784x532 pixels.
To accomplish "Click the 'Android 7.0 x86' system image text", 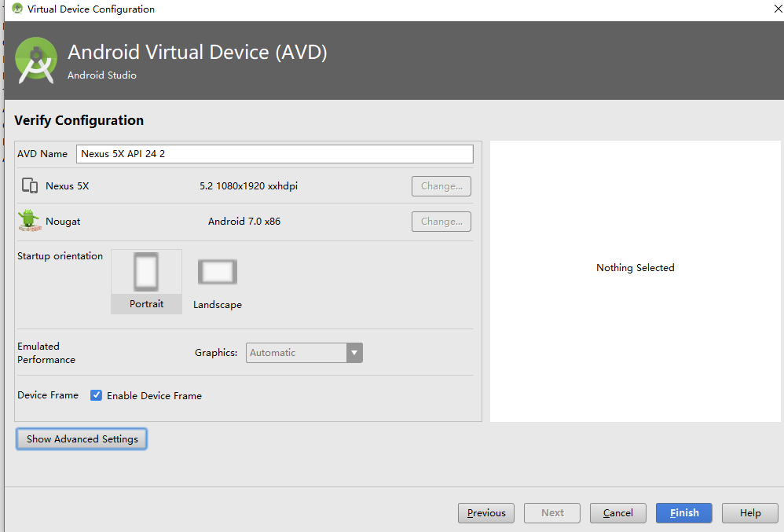I will 244,222.
